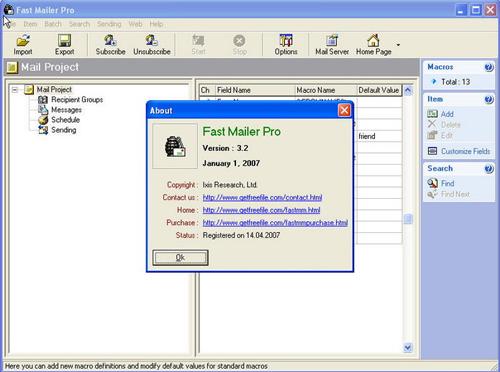Close the About dialog
This screenshot has height=372, width=500.
(344, 110)
